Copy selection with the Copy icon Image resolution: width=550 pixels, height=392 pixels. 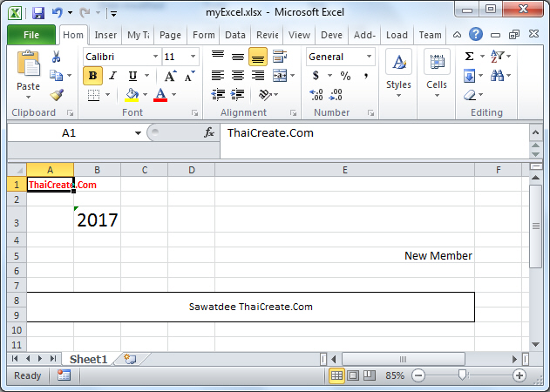pos(56,75)
